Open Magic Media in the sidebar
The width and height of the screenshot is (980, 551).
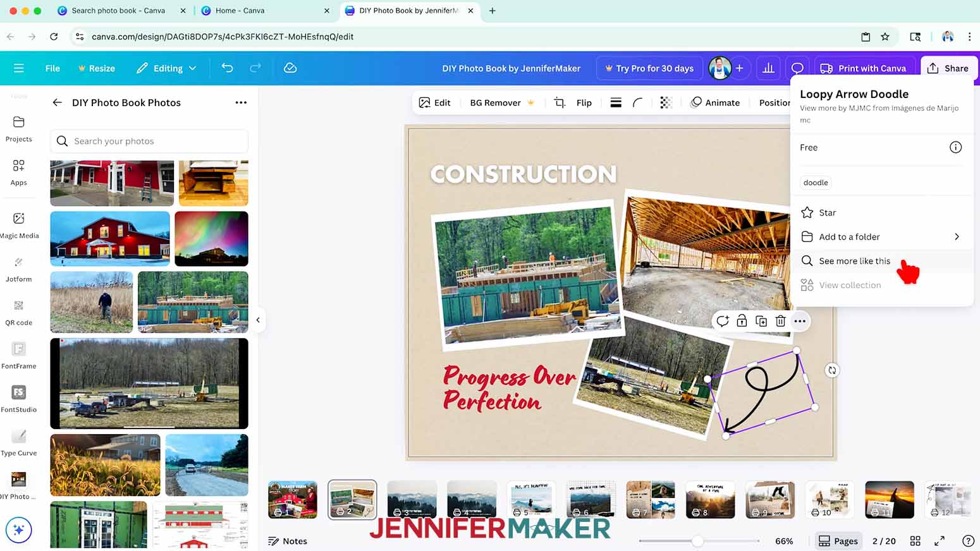coord(19,226)
